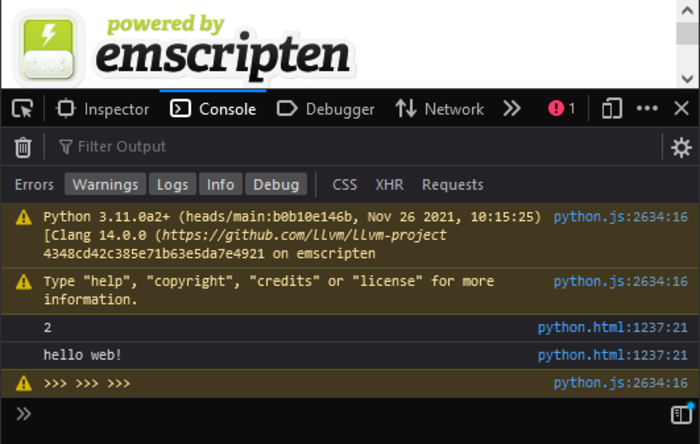Click the red error count badge

(561, 109)
